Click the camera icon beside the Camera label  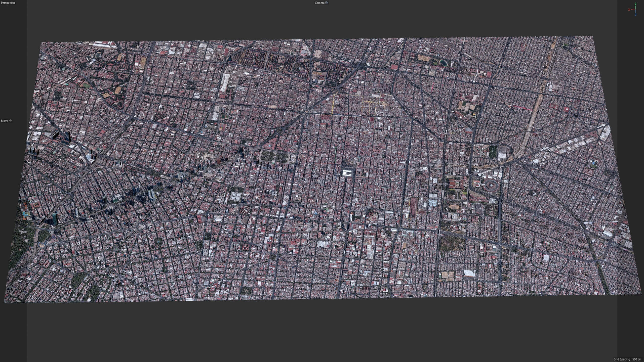click(327, 3)
